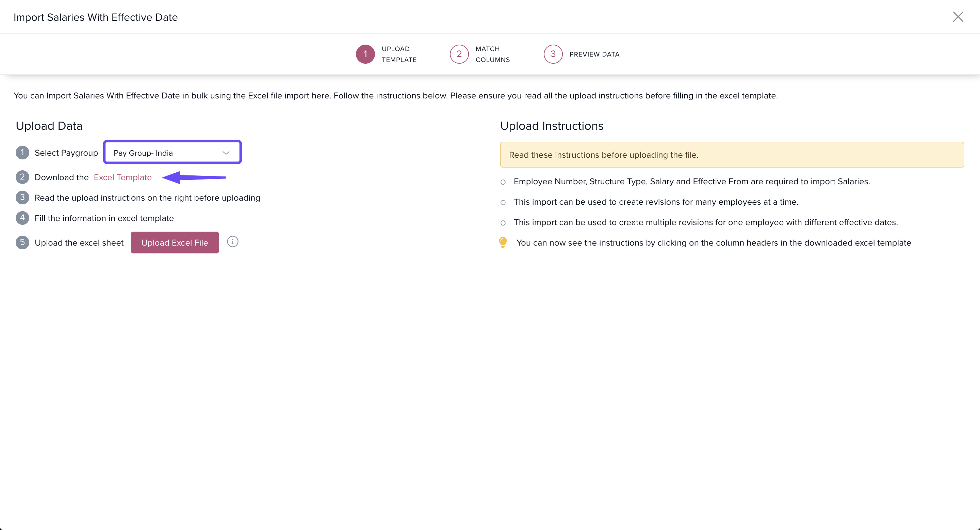Click the info icon beside Upload Excel File
980x530 pixels.
coord(232,242)
